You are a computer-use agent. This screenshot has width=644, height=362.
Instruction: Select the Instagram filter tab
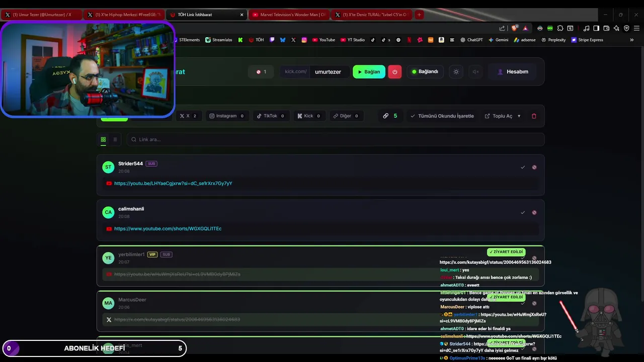coord(226,116)
